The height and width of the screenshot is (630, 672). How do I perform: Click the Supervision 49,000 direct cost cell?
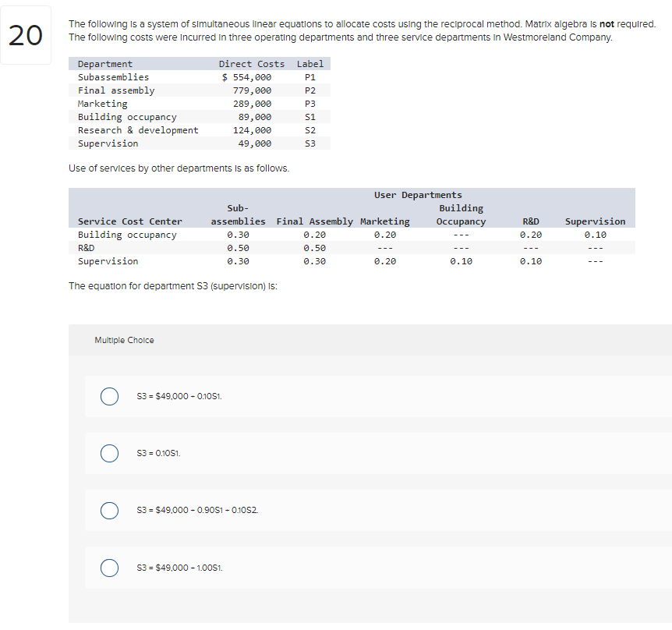pos(255,143)
